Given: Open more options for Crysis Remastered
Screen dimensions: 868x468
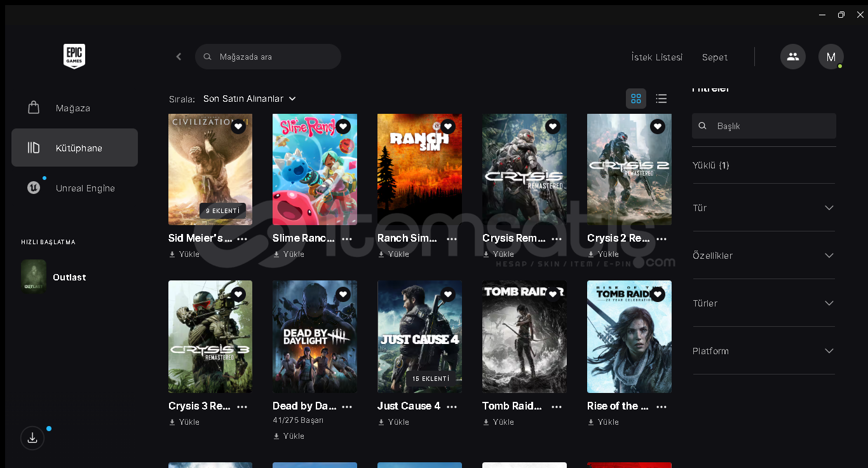Looking at the screenshot, I should click(557, 239).
